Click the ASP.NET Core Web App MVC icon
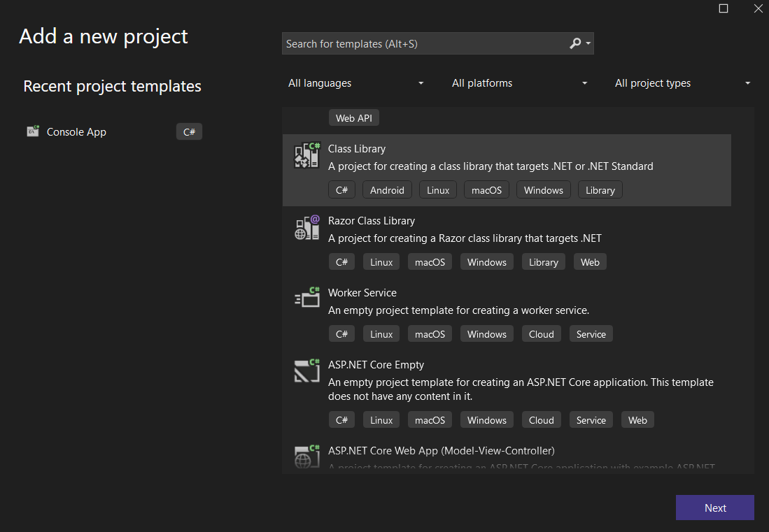This screenshot has height=532, width=769. click(x=307, y=456)
